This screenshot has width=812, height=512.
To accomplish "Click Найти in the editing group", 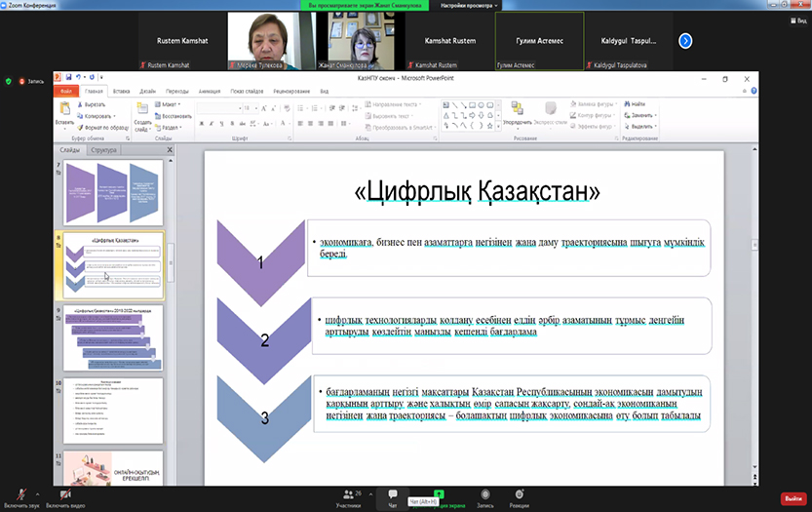I will tap(637, 103).
